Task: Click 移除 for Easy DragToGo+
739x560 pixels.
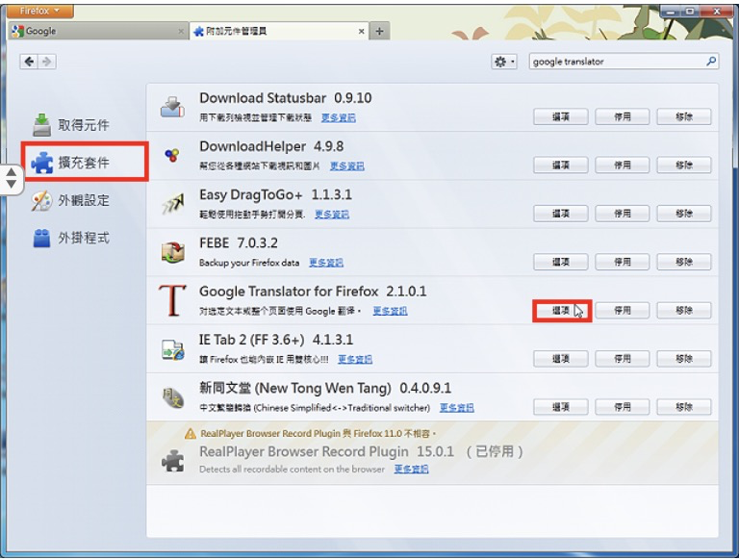Action: tap(684, 214)
